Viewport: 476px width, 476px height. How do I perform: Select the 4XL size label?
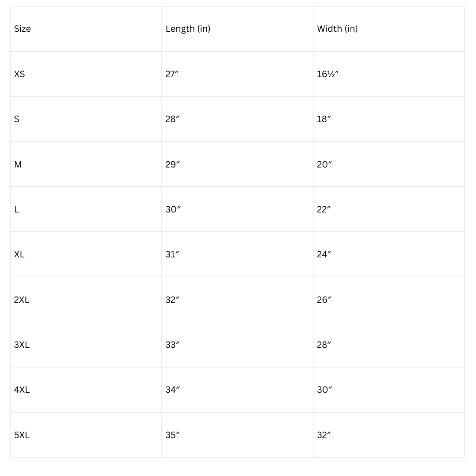coord(22,390)
